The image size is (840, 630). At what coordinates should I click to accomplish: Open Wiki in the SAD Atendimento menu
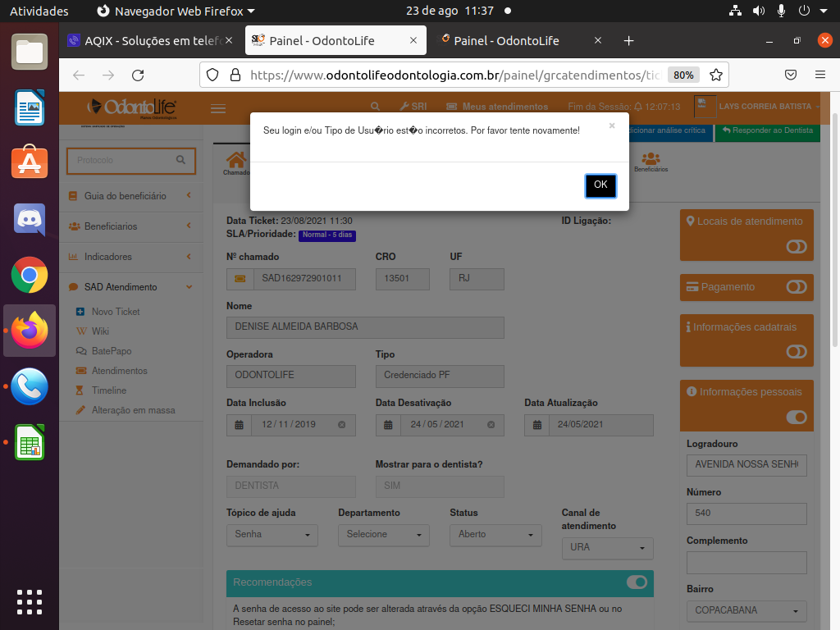click(100, 331)
